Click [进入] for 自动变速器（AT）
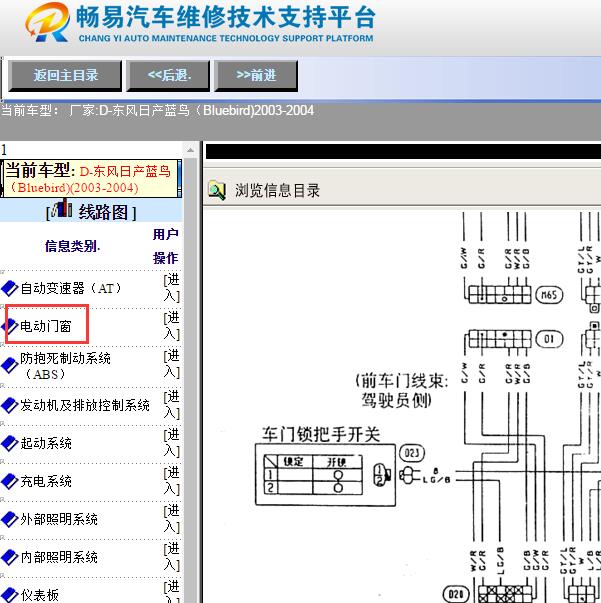The height and width of the screenshot is (603, 601). [171, 288]
